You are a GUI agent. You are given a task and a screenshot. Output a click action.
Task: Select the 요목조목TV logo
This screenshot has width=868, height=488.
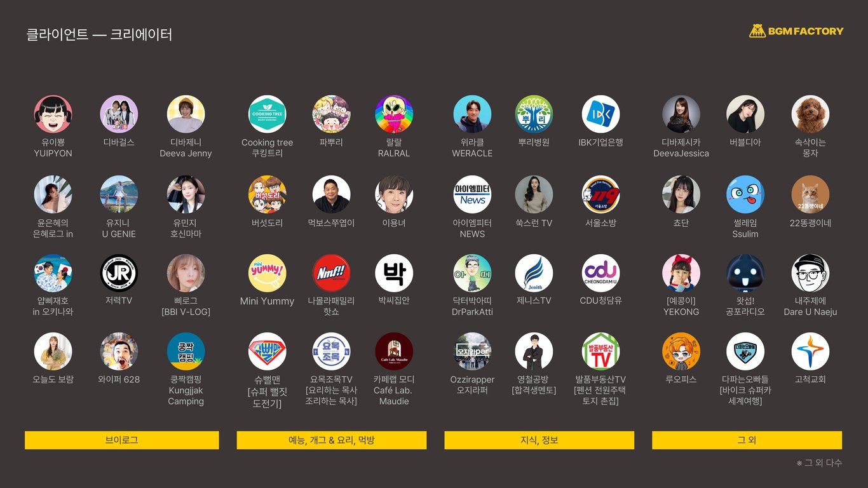tap(331, 351)
